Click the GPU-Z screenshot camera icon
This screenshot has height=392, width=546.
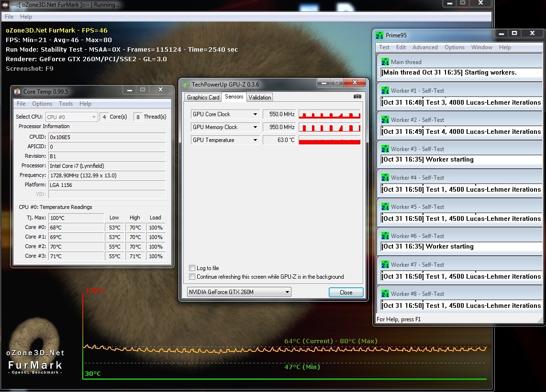(x=357, y=97)
